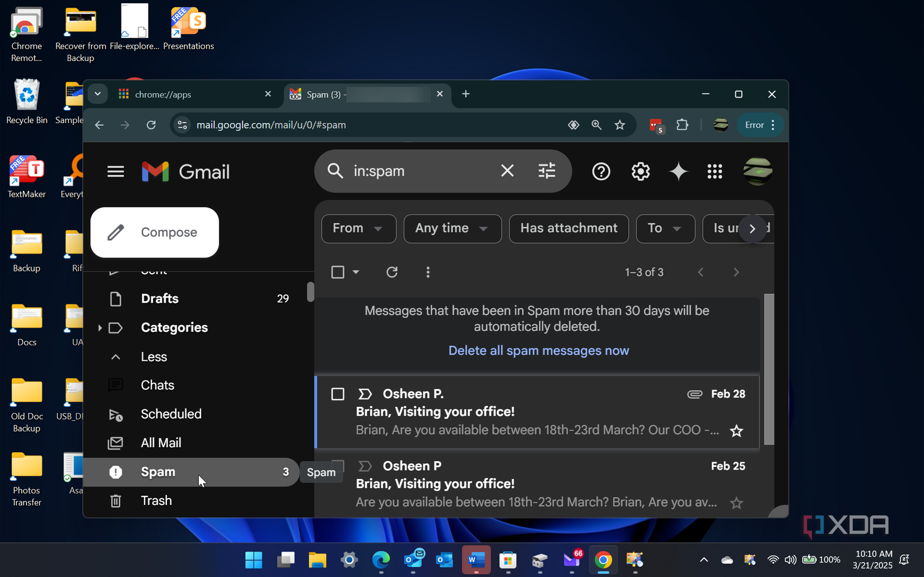Viewport: 924px width, 577px height.
Task: Open Gmail Support help icon
Action: pyautogui.click(x=601, y=171)
